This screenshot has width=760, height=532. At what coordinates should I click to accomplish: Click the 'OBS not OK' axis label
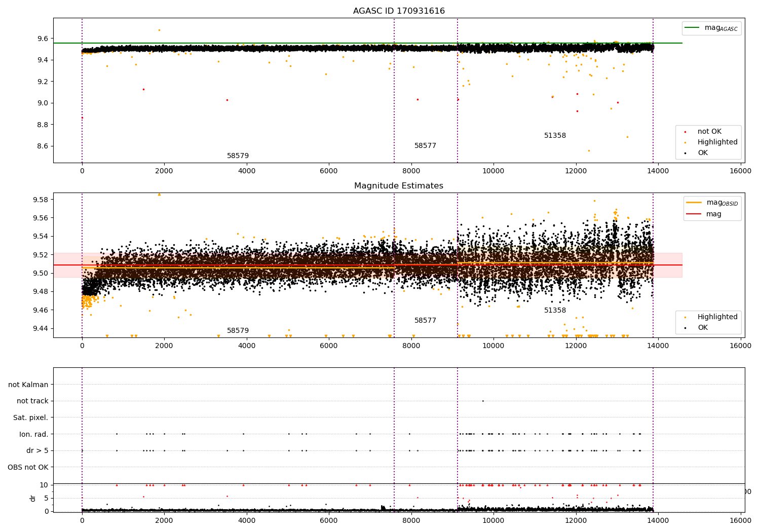pos(28,467)
